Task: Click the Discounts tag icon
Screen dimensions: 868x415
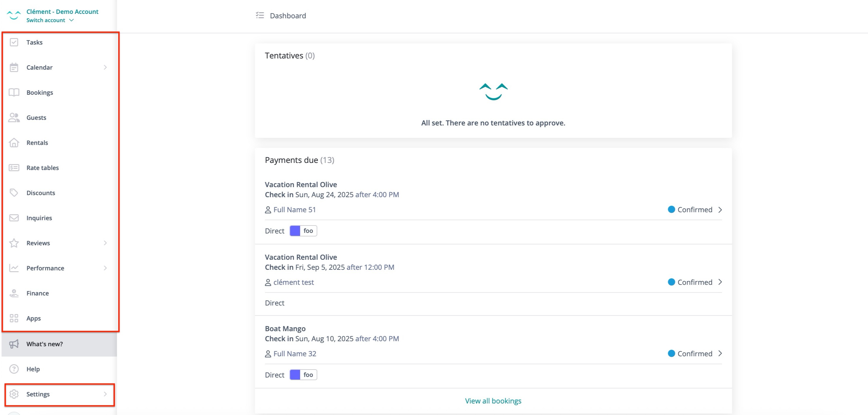Action: 14,192
